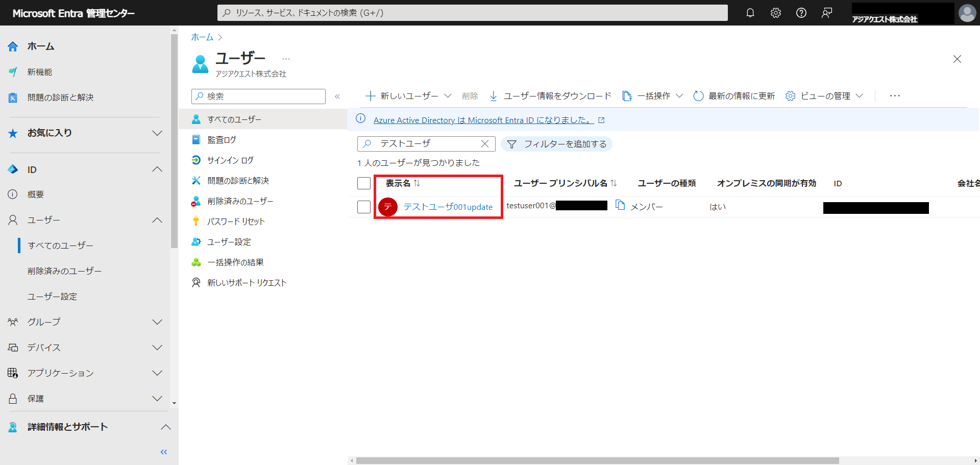The image size is (980, 465).
Task: Open the feedback person icon
Action: click(826, 13)
